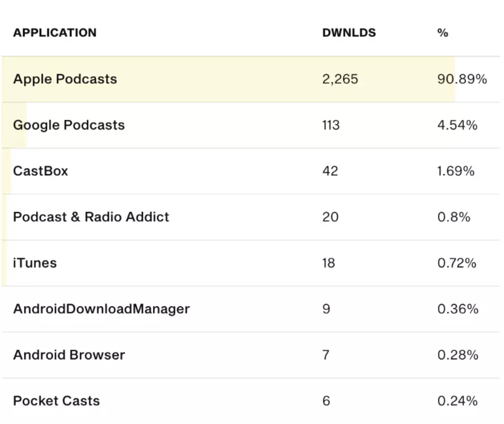Click the 42 downloads value

click(x=330, y=171)
